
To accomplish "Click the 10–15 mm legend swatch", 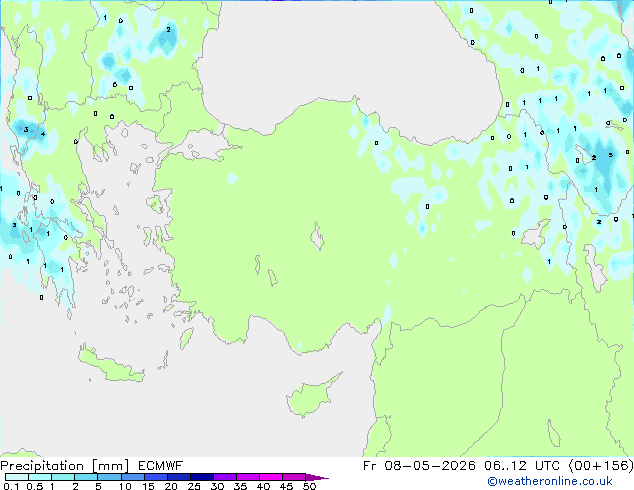I will point(132,477).
